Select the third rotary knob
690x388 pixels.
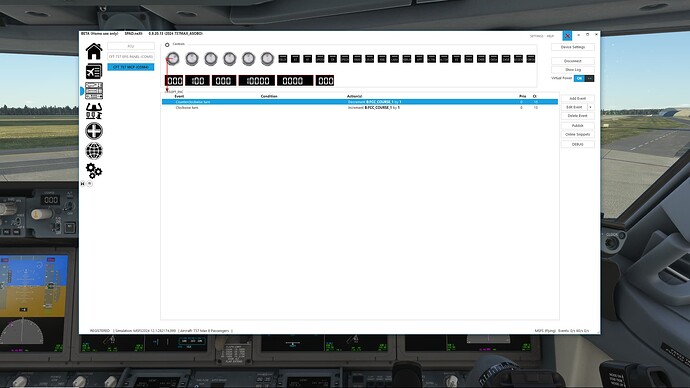(211, 59)
